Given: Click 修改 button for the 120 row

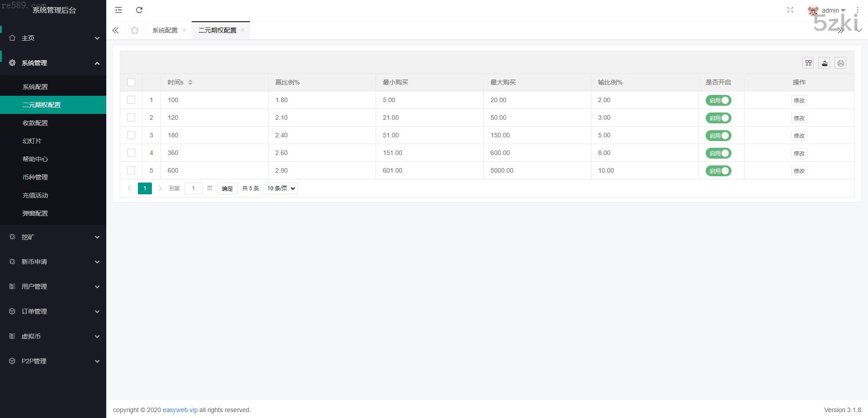Looking at the screenshot, I should 799,118.
